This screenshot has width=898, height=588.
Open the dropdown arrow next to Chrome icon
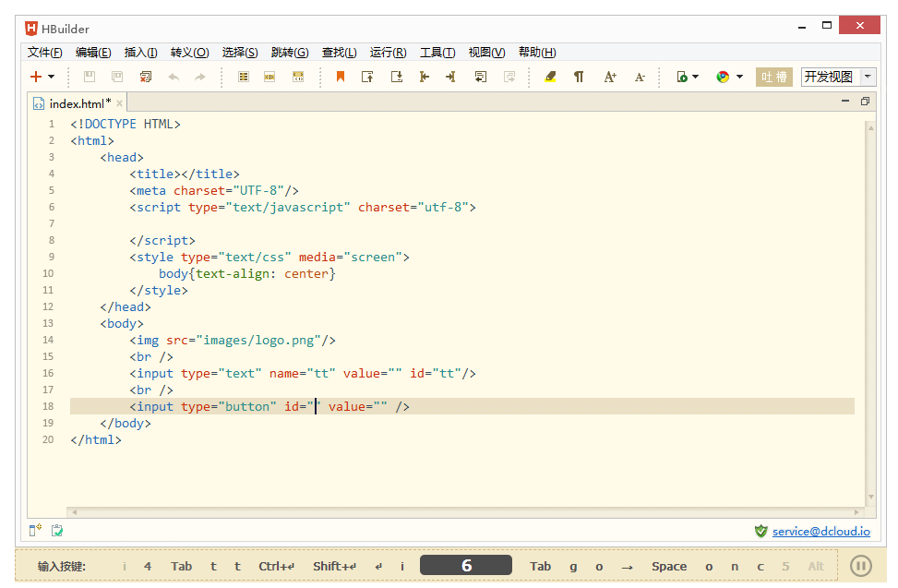click(739, 77)
